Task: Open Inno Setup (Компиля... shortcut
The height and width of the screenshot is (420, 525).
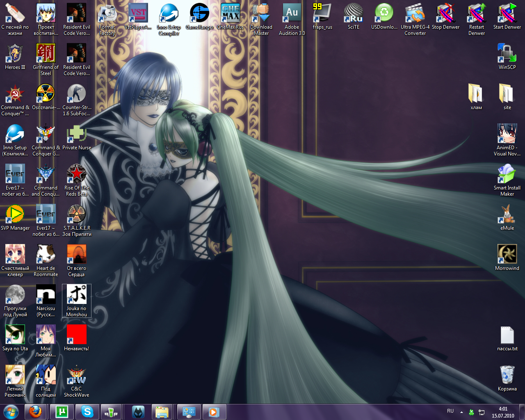Action: tap(15, 140)
